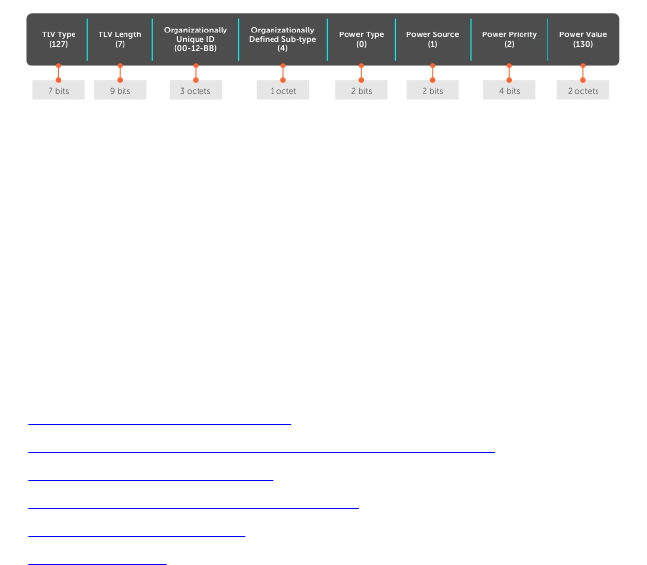Click the '2 bits' label under Power Source
This screenshot has height=565, width=647.
(432, 90)
